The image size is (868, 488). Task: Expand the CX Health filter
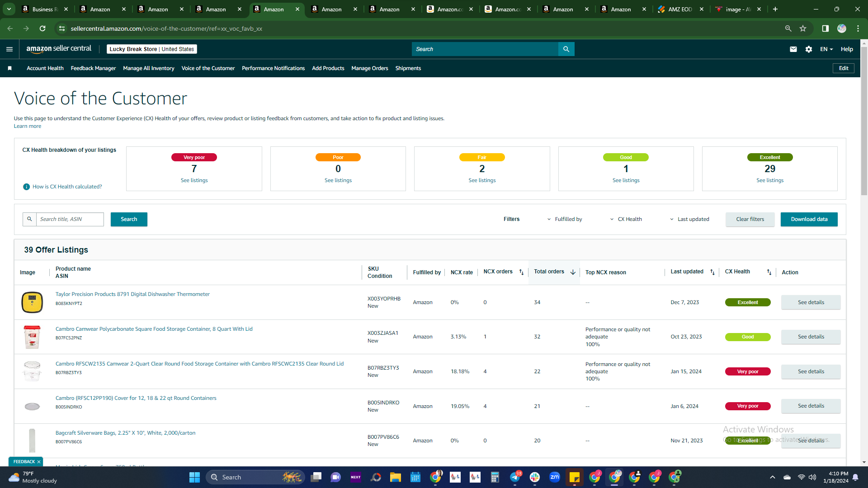pos(626,219)
